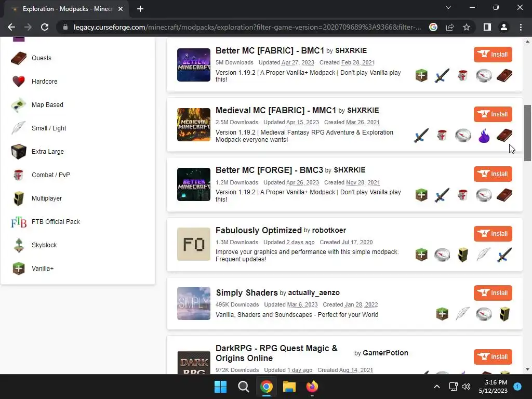The height and width of the screenshot is (399, 532).
Task: Open a new browser tab
Action: (x=140, y=9)
